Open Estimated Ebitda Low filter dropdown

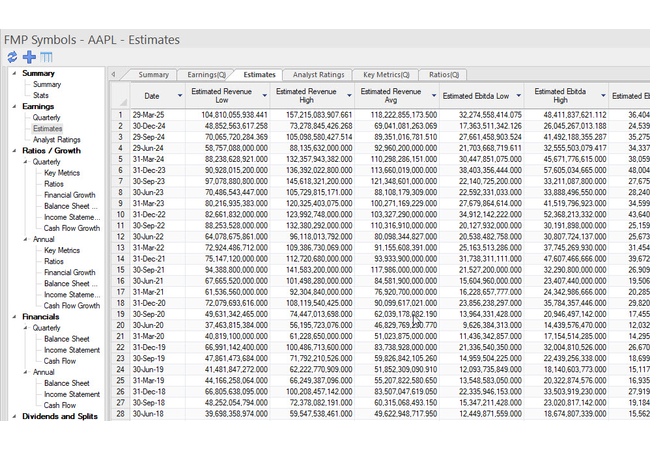click(518, 96)
